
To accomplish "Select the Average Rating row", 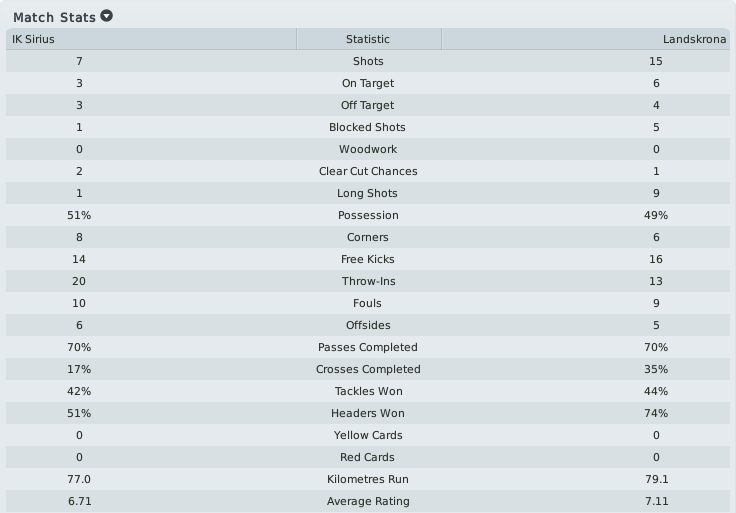I will (x=368, y=501).
